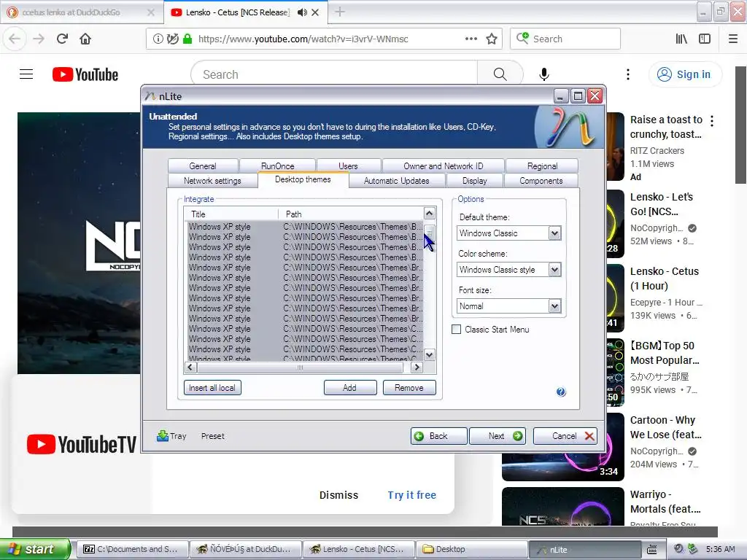Viewport: 747px width, 560px height.
Task: Bookmark this page with the star
Action: click(492, 39)
